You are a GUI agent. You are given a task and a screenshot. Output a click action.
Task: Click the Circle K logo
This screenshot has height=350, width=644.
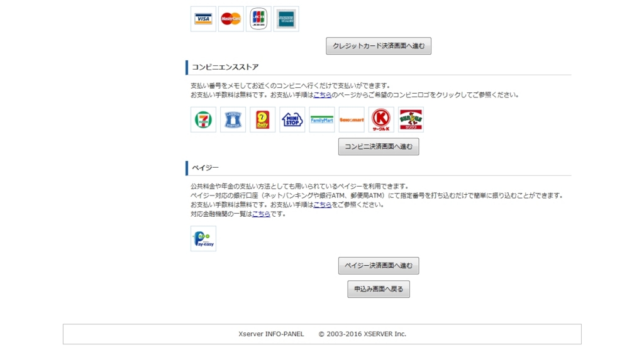[381, 120]
